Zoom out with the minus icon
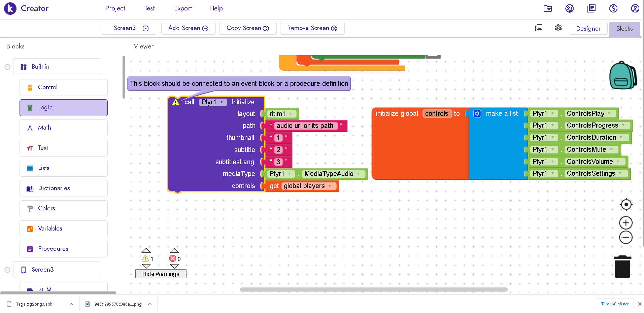The width and height of the screenshot is (644, 313). [626, 238]
